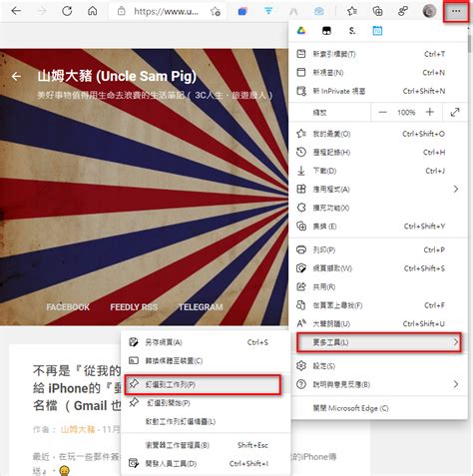
Task: Increase zoom with the plus button
Action: click(x=430, y=112)
